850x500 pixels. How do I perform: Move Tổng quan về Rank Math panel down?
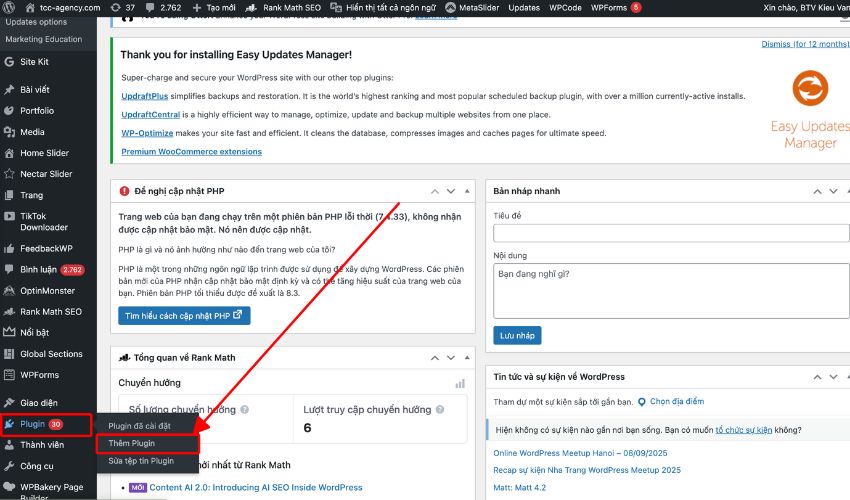click(451, 358)
